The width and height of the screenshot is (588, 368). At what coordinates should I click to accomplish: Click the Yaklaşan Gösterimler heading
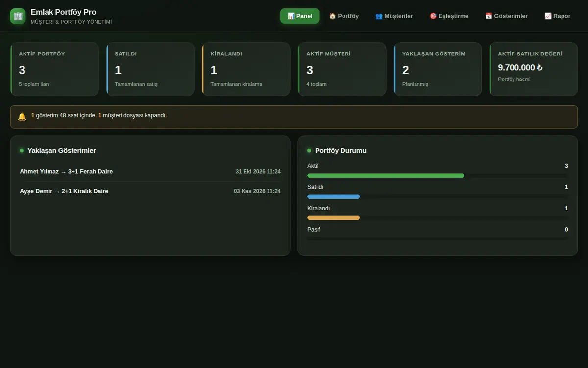click(x=62, y=151)
